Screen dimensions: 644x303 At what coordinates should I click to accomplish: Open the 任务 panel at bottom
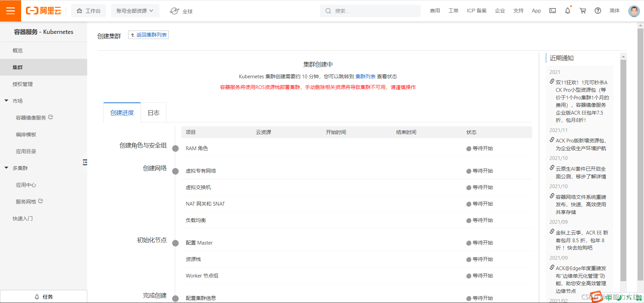click(44, 297)
